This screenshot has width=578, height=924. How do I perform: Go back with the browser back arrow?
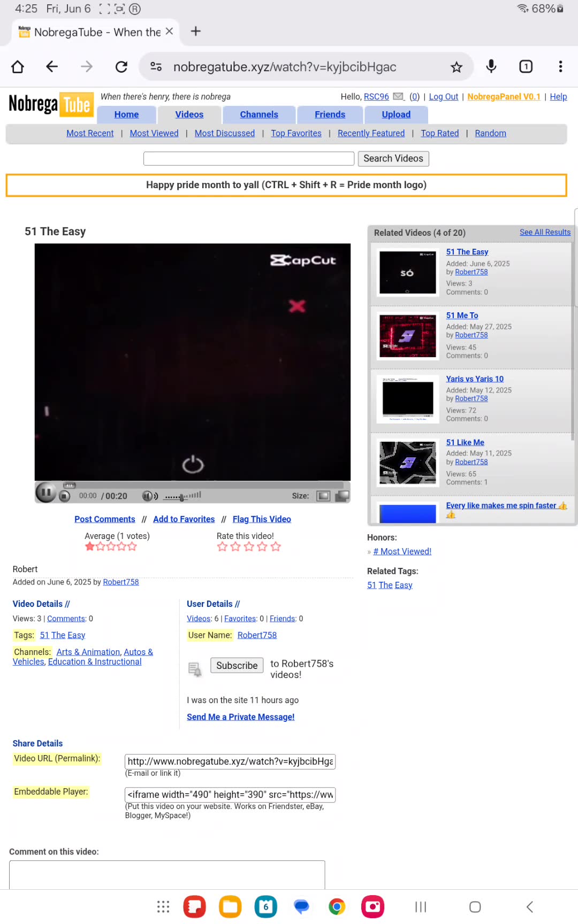(52, 67)
